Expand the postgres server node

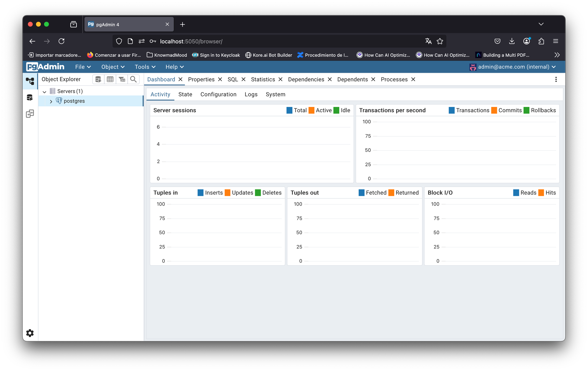tap(51, 101)
